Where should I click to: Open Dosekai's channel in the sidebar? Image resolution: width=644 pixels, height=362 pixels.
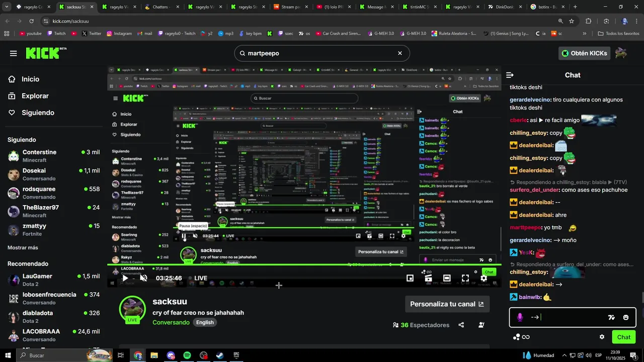pos(53,174)
